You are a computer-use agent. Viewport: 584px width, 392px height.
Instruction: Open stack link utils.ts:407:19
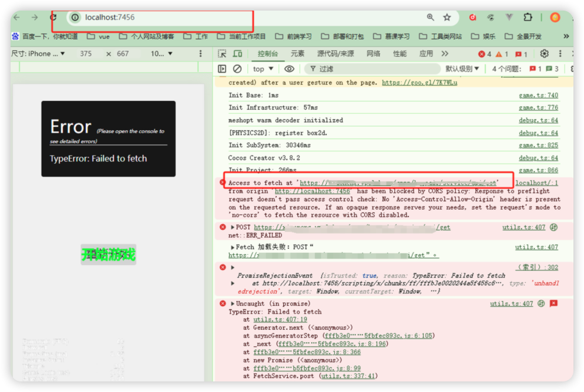point(280,319)
